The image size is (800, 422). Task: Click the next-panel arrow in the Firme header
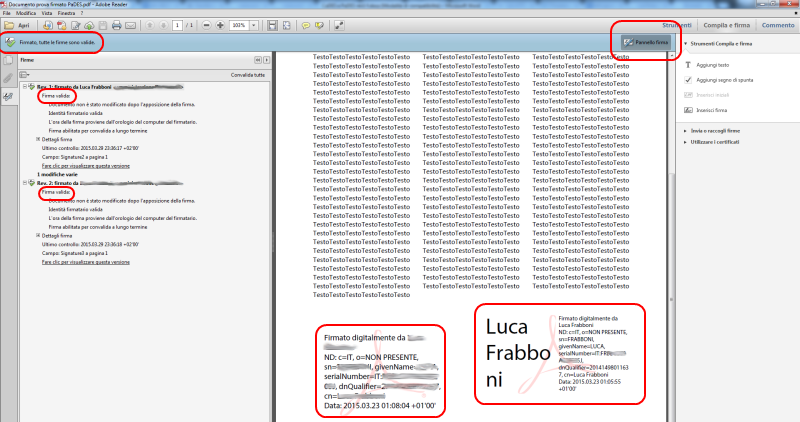[x=266, y=60]
